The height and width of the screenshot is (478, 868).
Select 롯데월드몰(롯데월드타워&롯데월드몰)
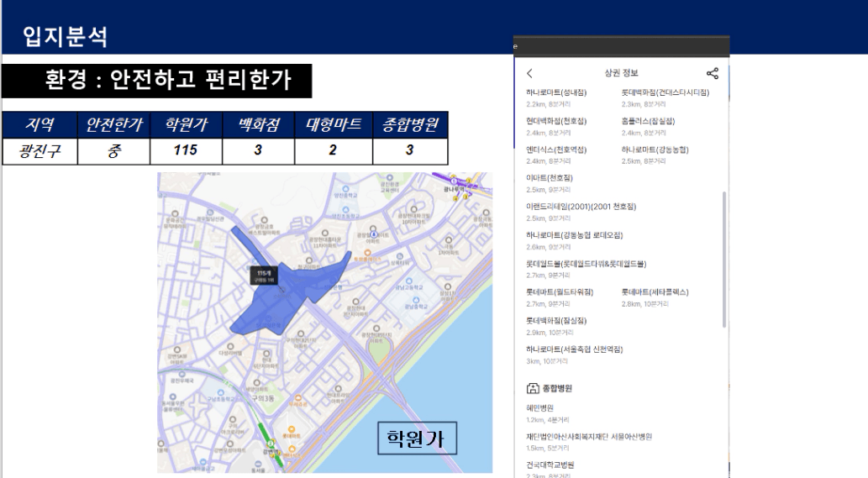click(586, 269)
